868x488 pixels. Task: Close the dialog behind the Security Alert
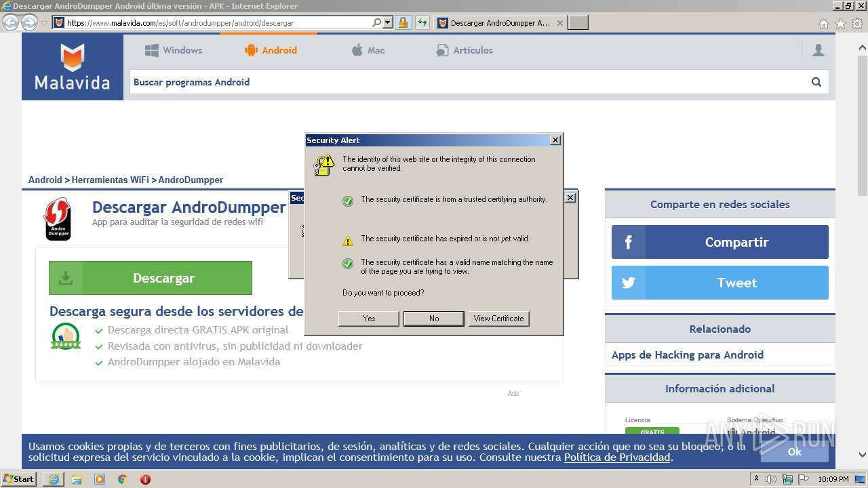570,198
